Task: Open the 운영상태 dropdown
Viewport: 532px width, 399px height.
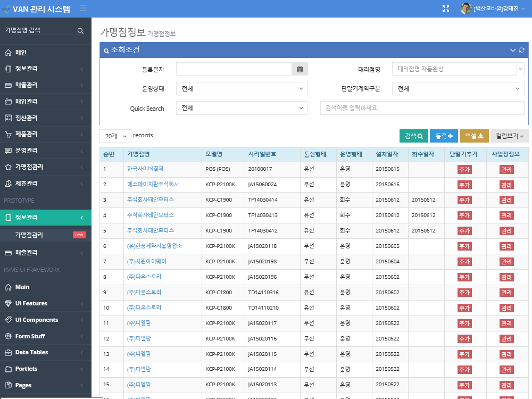Action: click(242, 88)
